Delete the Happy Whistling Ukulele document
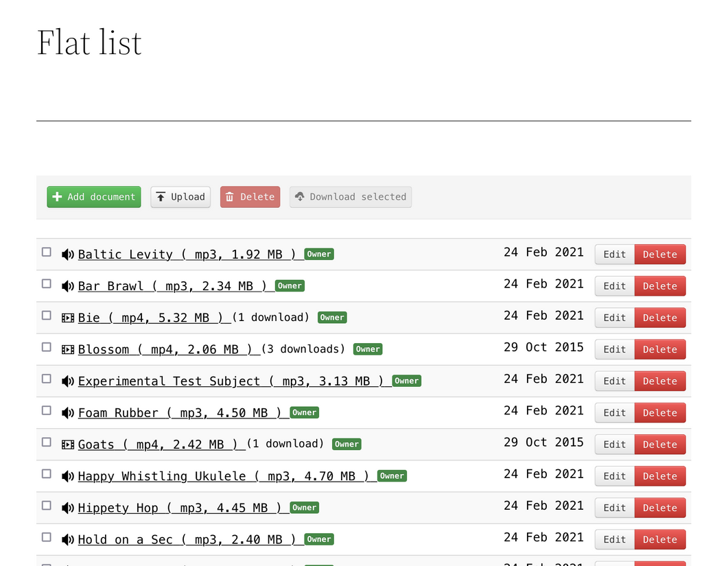728x566 pixels. click(660, 476)
